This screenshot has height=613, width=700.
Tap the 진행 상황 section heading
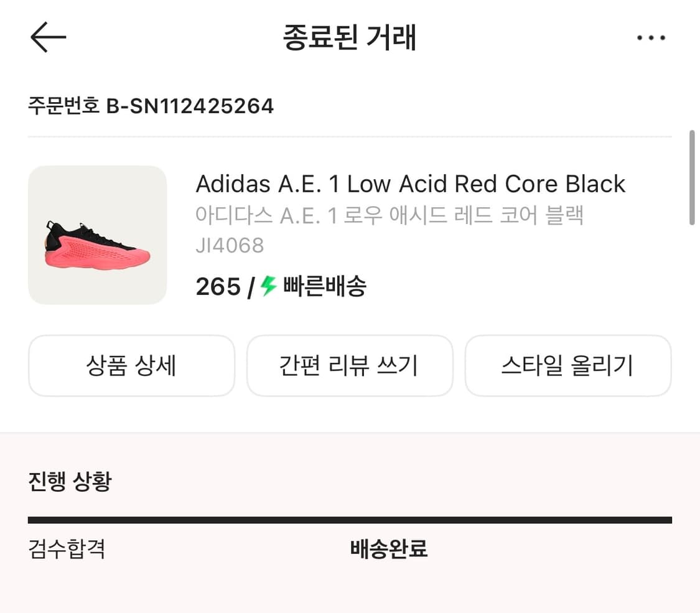[70, 481]
